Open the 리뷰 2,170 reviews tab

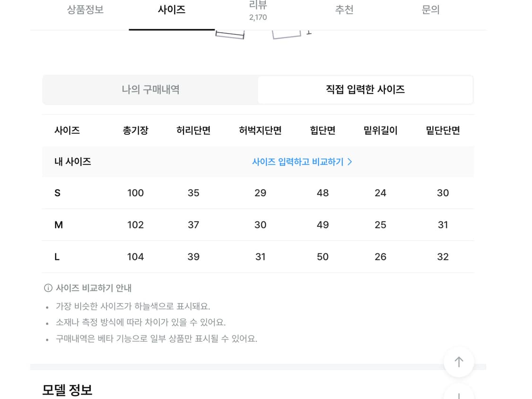click(x=258, y=10)
